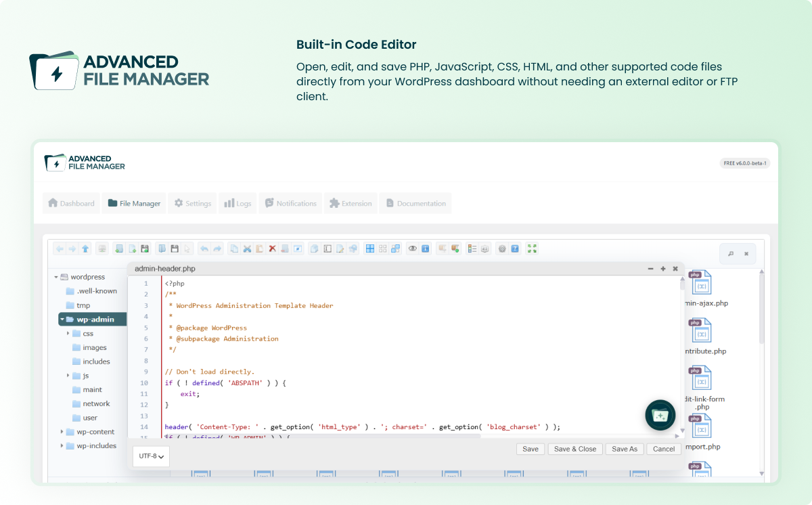Viewport: 812px width, 505px height.
Task: Click the 'exit;' code line in editor
Action: click(x=189, y=393)
